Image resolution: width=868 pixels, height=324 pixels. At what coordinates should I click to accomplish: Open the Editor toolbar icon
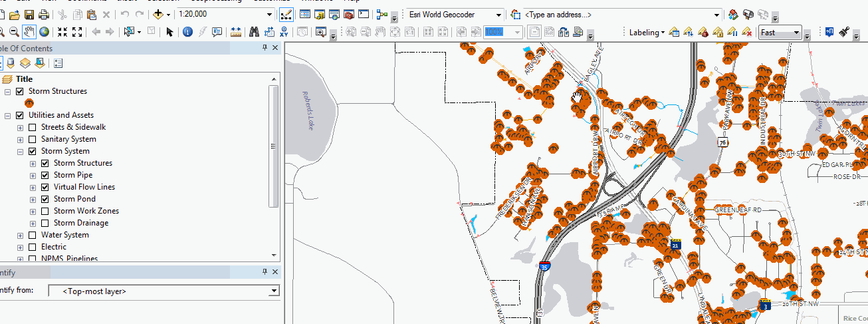tap(286, 15)
